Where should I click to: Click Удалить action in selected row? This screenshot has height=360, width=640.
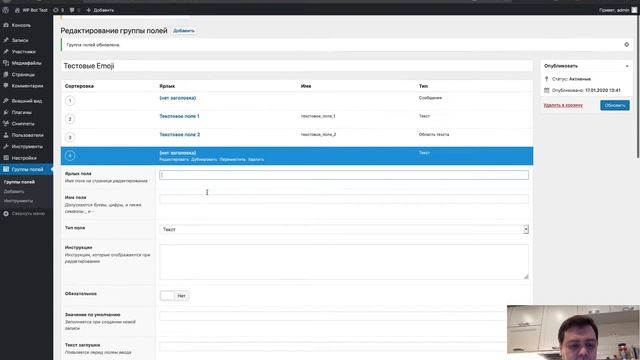click(x=256, y=160)
